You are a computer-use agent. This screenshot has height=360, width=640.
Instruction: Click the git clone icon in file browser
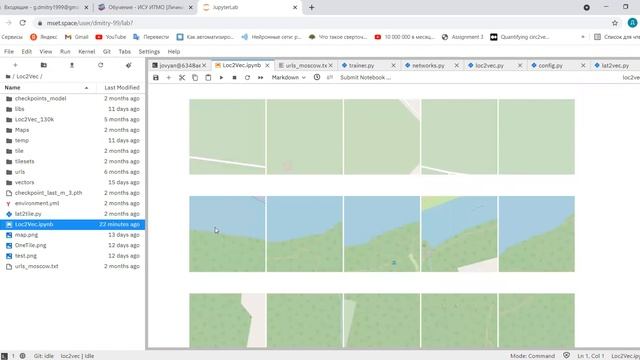pos(129,65)
